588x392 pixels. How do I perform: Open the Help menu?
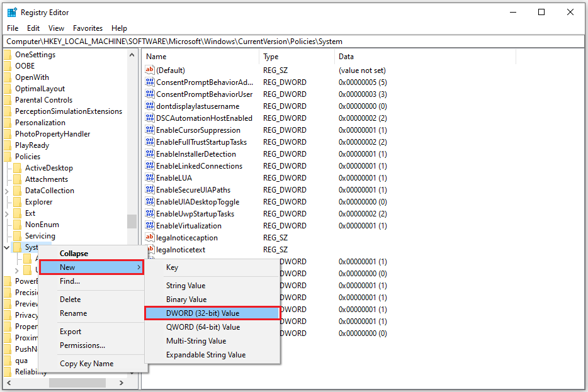click(119, 28)
